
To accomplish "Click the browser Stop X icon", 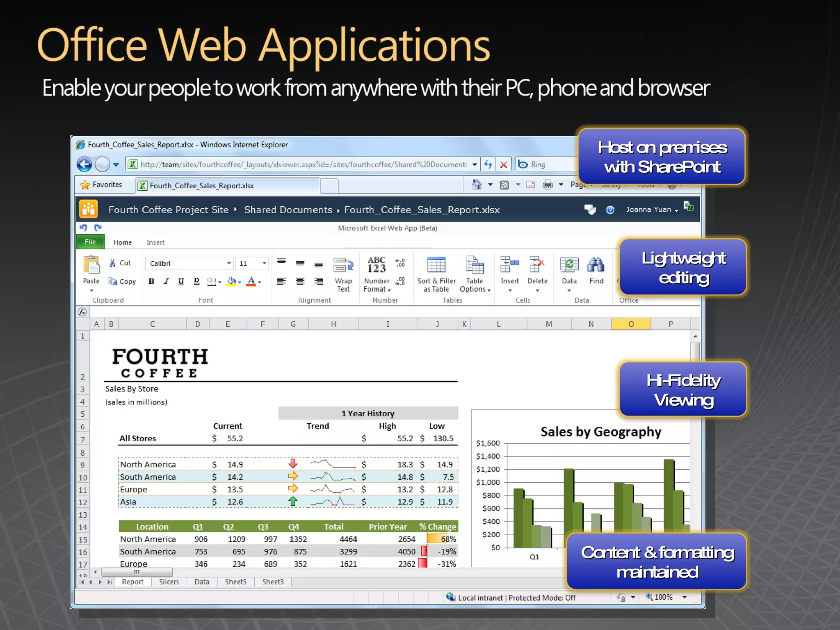I will point(504,164).
